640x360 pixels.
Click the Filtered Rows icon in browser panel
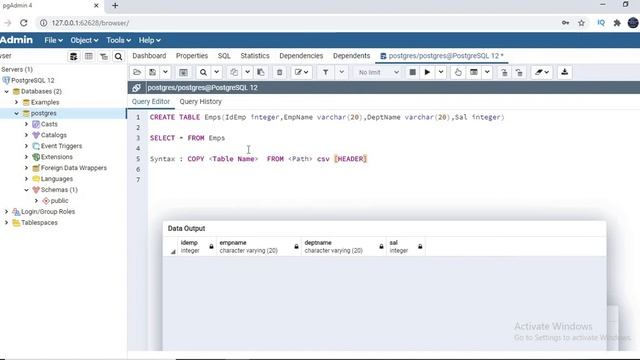tap(104, 56)
